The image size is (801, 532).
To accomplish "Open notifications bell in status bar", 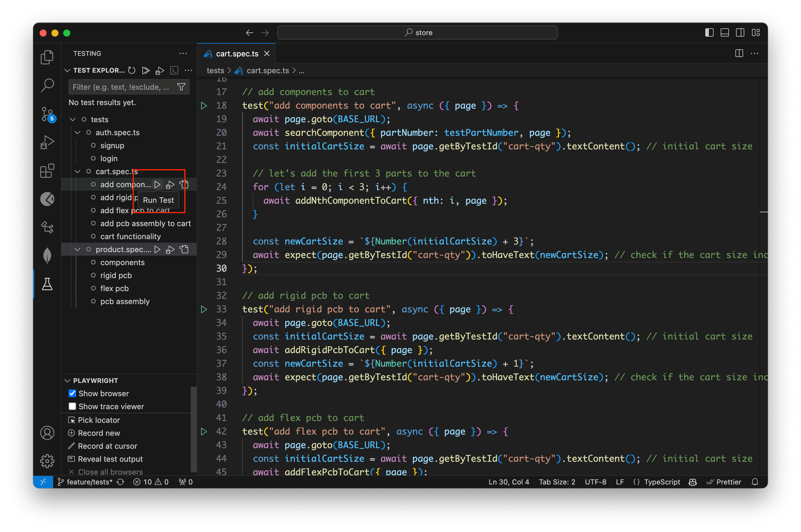I will (x=755, y=482).
